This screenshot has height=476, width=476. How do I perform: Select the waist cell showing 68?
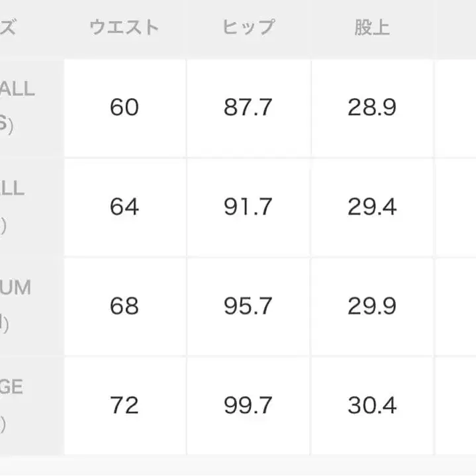124,306
